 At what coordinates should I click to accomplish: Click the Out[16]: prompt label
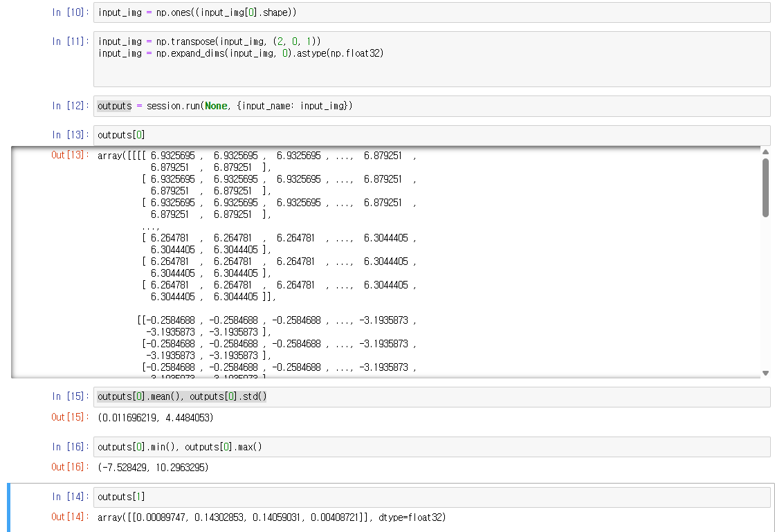coord(70,467)
